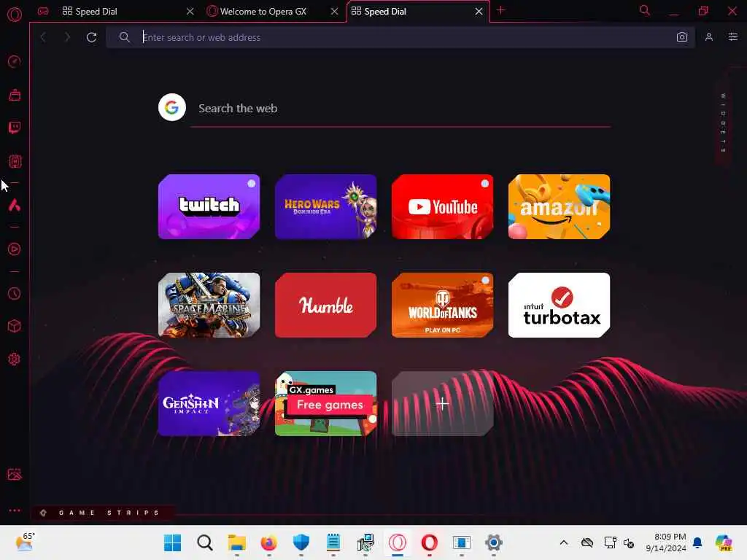Viewport: 747px width, 560px height.
Task: Go forward to next page
Action: (67, 37)
